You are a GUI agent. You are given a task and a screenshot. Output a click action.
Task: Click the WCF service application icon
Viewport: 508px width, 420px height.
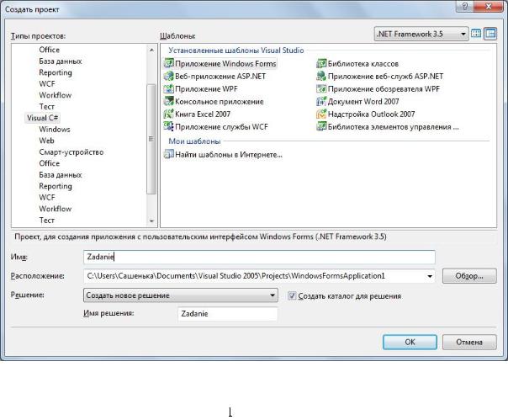coord(168,126)
